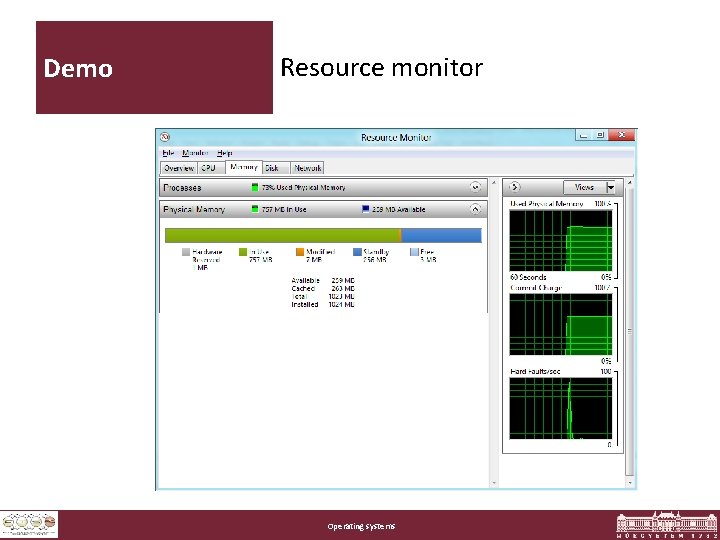Click the main pane scrollbar up arrow

pyautogui.click(x=494, y=183)
